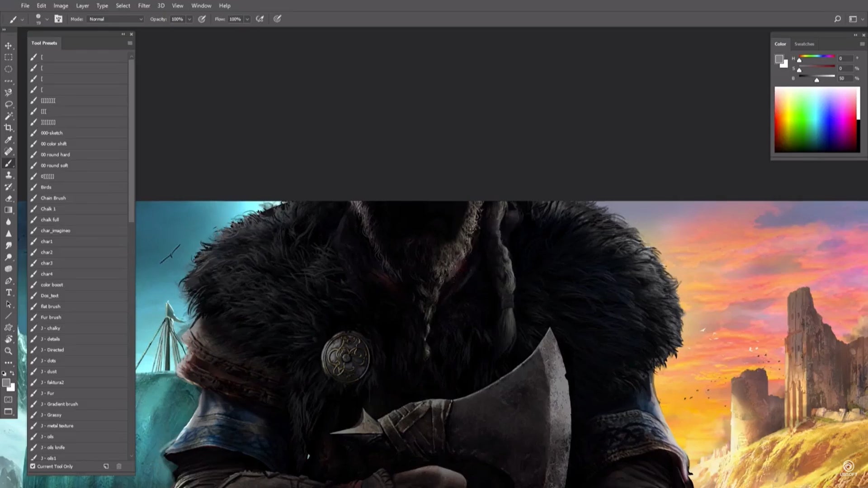Open the Filter menu
The width and height of the screenshot is (868, 488).
(x=144, y=5)
